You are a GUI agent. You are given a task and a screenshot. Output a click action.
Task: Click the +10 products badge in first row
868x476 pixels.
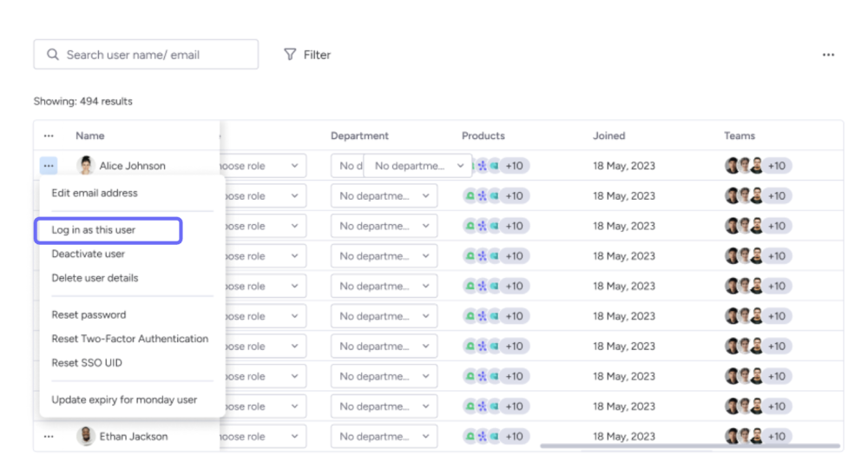[x=516, y=166]
